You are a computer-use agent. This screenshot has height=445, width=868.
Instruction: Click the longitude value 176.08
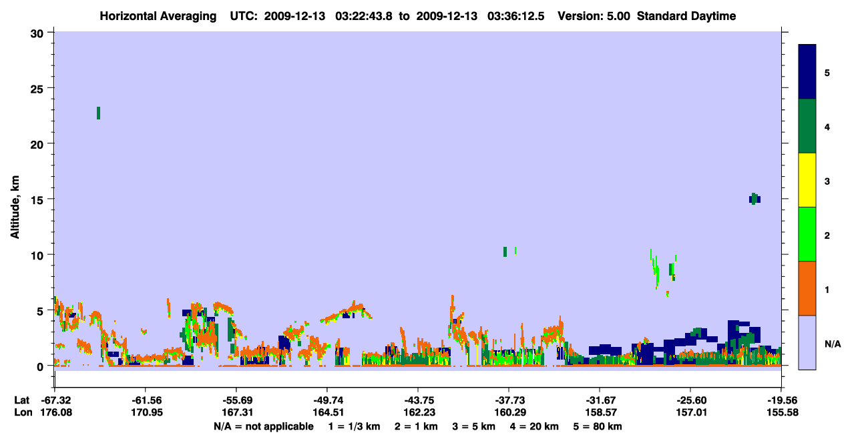point(55,413)
